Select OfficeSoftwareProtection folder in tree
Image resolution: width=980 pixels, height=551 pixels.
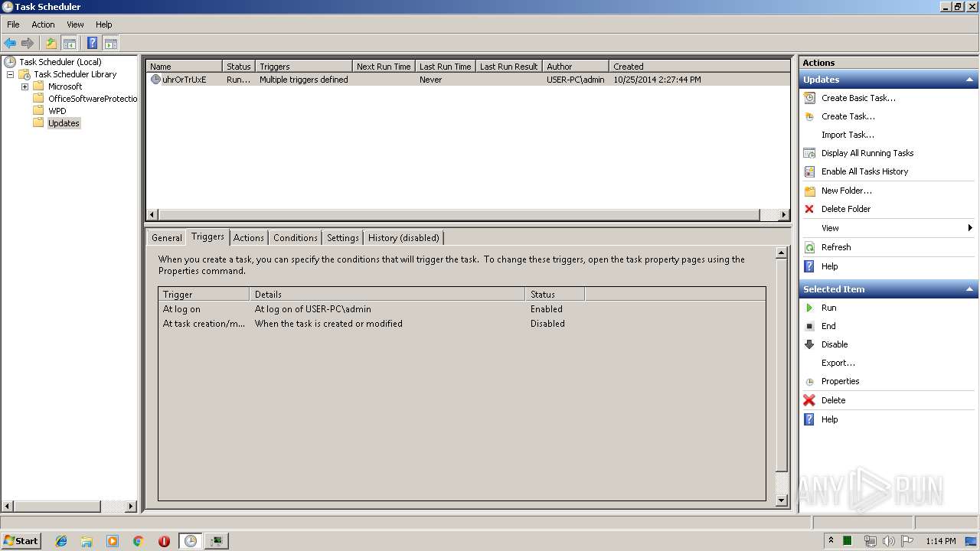point(93,99)
